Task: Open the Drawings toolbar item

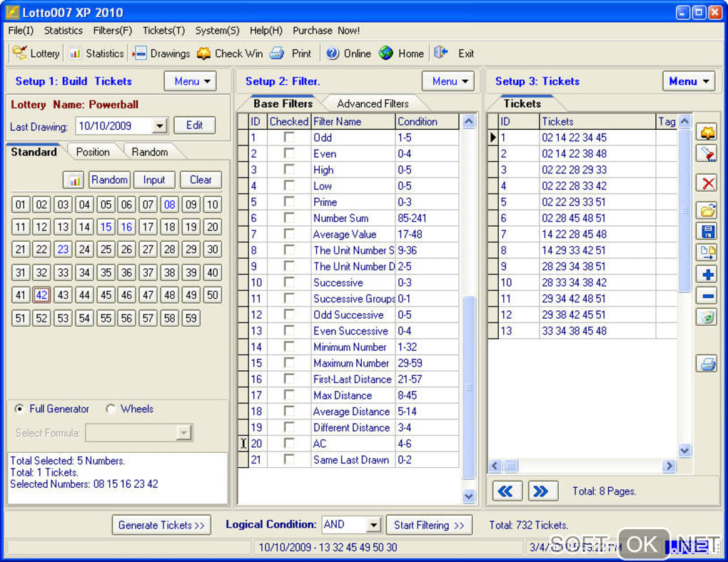Action: 162,53
